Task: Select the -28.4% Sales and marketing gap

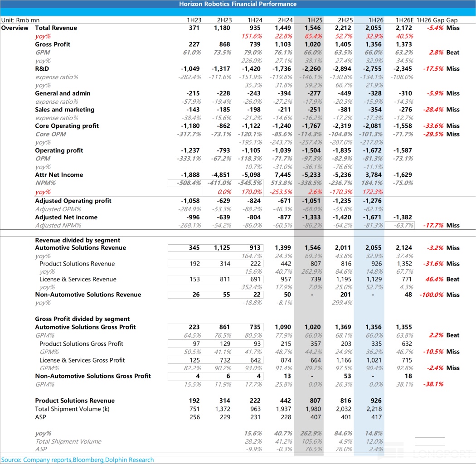Action: (433, 110)
